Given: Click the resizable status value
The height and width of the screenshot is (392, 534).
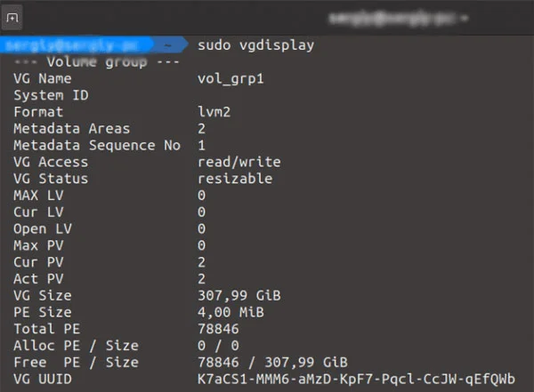Looking at the screenshot, I should pos(235,179).
